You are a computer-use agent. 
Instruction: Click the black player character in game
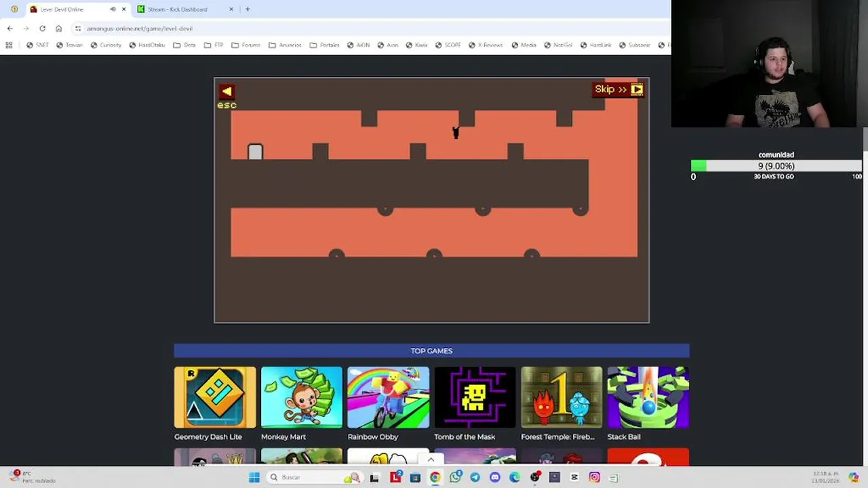point(456,132)
